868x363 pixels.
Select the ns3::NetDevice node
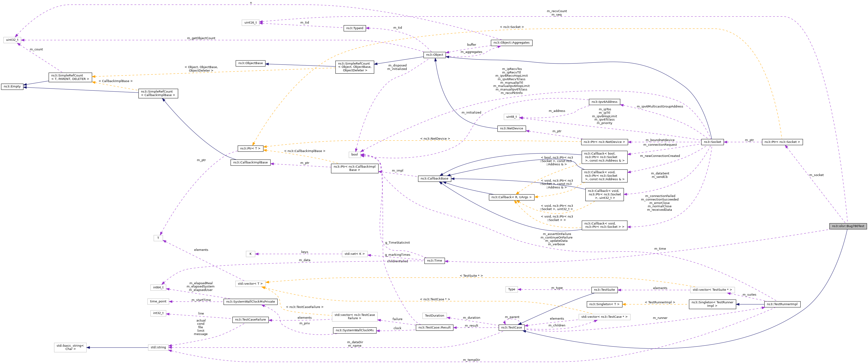[511, 128]
